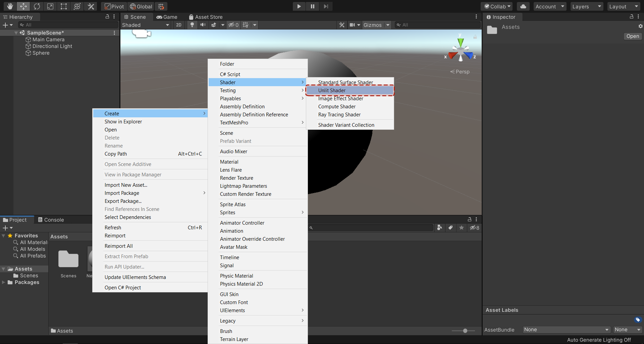Click scene orientation gizmo Y axis
Viewport: 644px width, 344px height.
click(x=461, y=42)
